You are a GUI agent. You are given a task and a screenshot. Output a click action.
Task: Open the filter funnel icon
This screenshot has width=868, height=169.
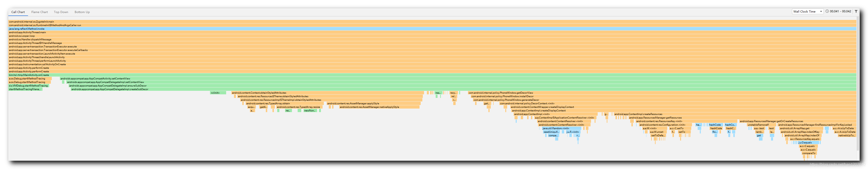coord(856,11)
